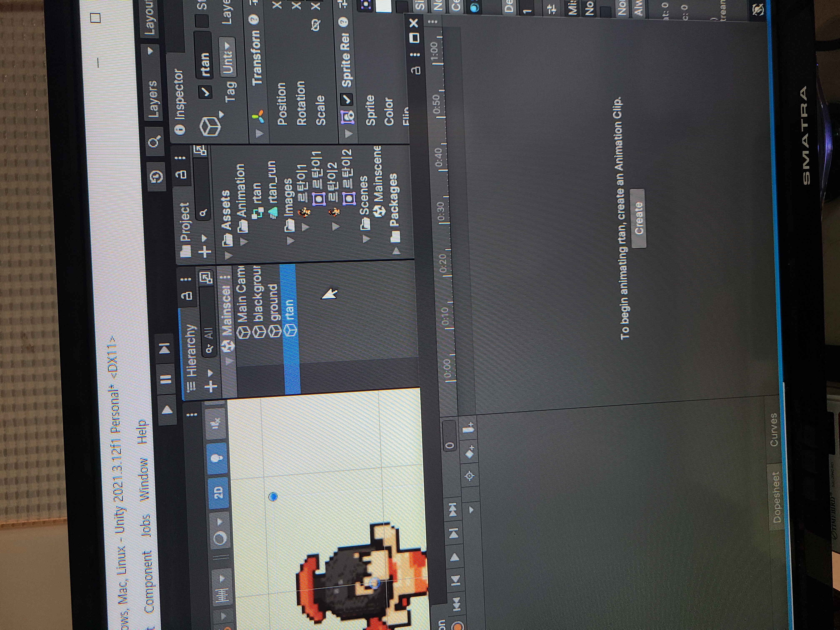The image size is (840, 630).
Task: Advance one frame with the Step button
Action: pyautogui.click(x=164, y=348)
